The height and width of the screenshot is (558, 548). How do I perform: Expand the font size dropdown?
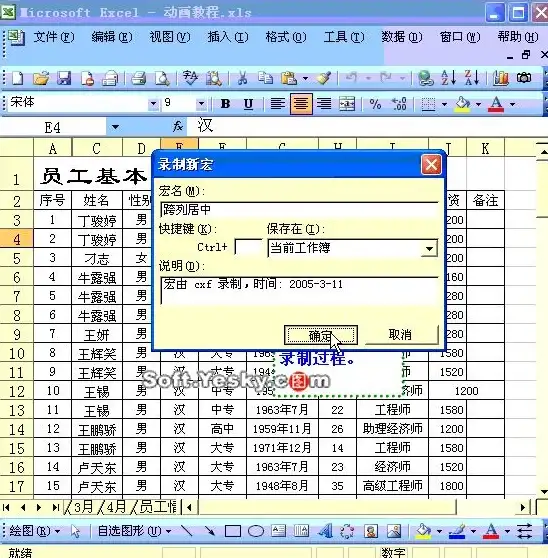click(x=201, y=104)
